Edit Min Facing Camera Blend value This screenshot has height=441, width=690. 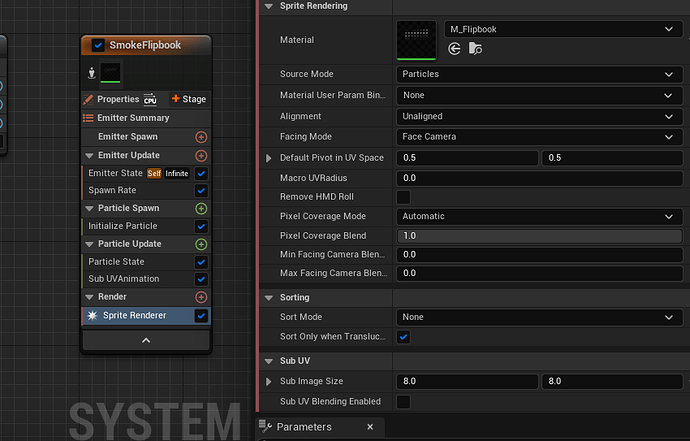coord(540,255)
